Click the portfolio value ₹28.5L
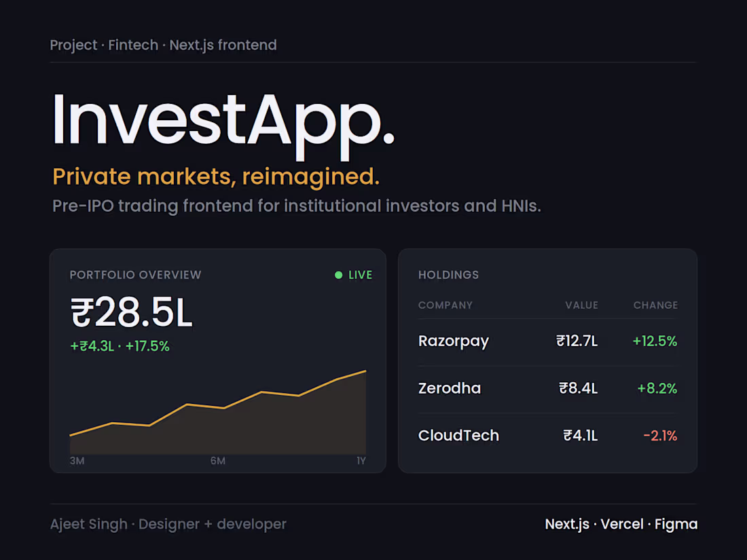 132,312
